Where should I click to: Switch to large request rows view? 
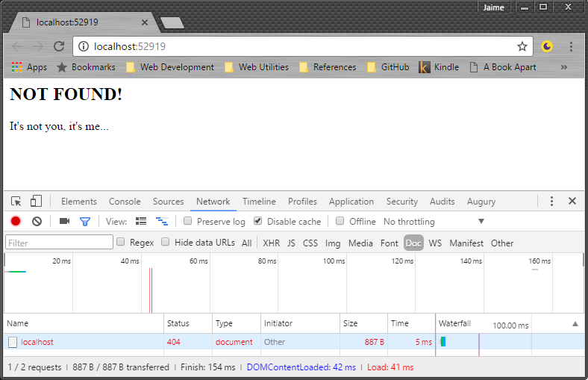(x=141, y=221)
